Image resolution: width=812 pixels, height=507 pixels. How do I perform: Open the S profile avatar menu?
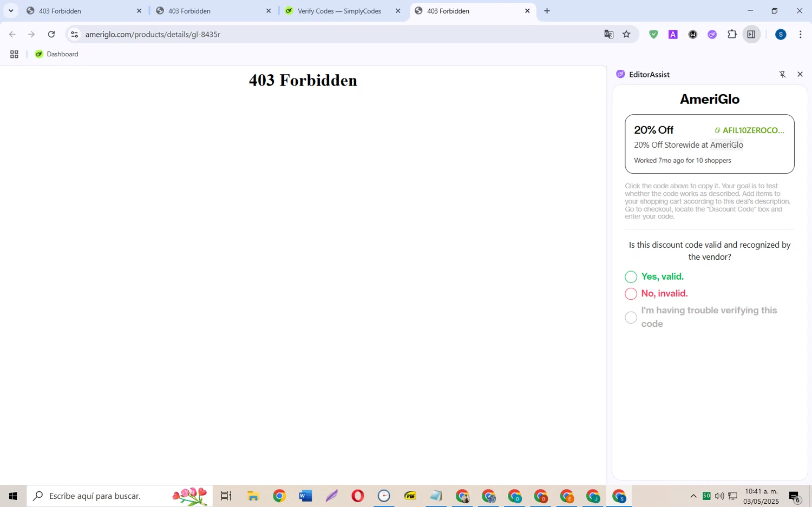pos(781,34)
